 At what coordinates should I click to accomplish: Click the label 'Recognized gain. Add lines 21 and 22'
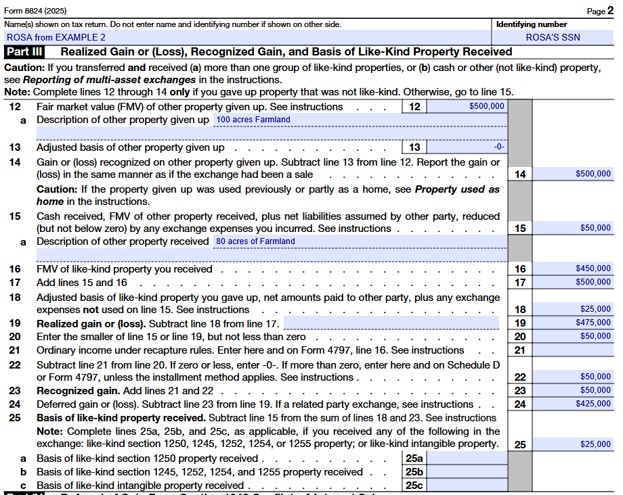125,391
